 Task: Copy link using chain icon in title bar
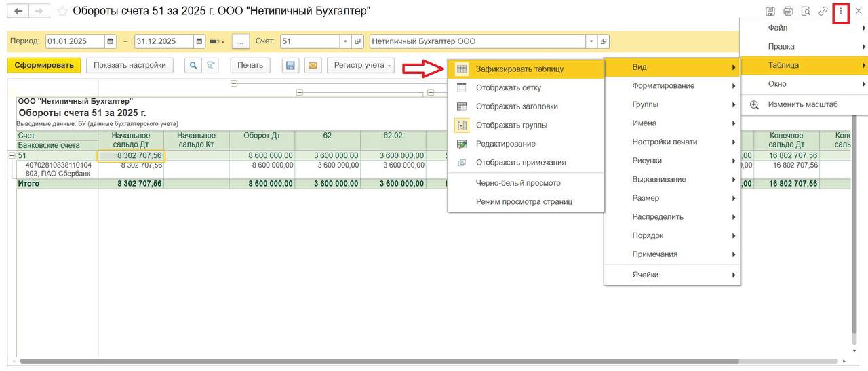click(823, 12)
